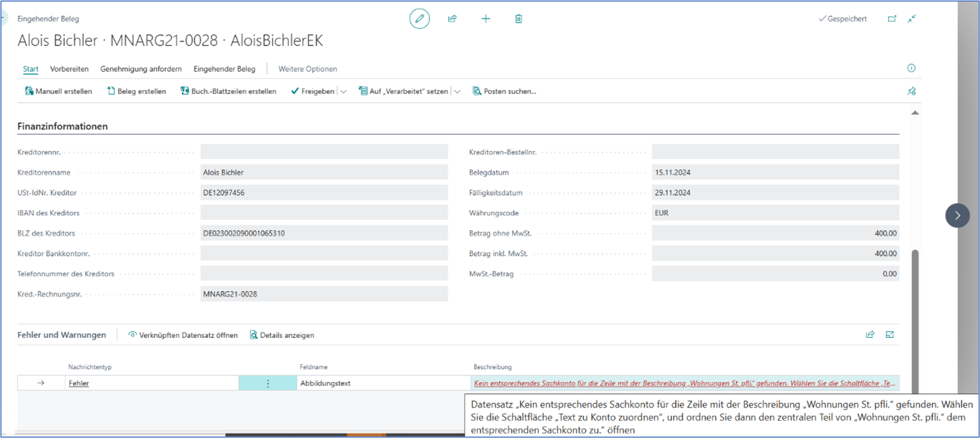Switch to the Vorbereiten tab
The height and width of the screenshot is (438, 980).
69,69
